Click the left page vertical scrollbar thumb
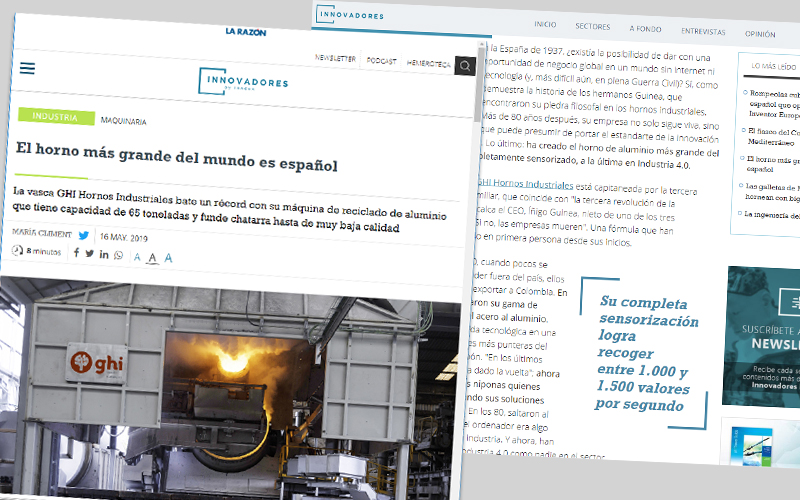 479,84
